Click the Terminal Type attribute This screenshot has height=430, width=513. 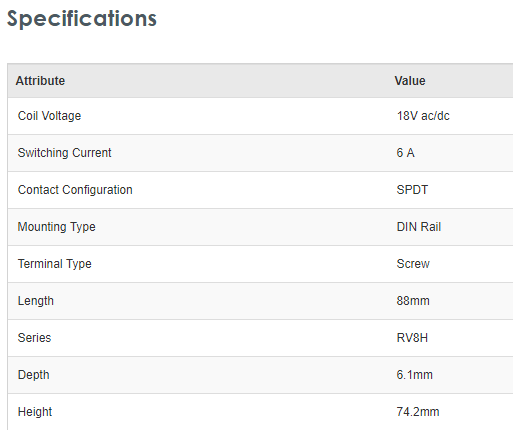coord(55,264)
